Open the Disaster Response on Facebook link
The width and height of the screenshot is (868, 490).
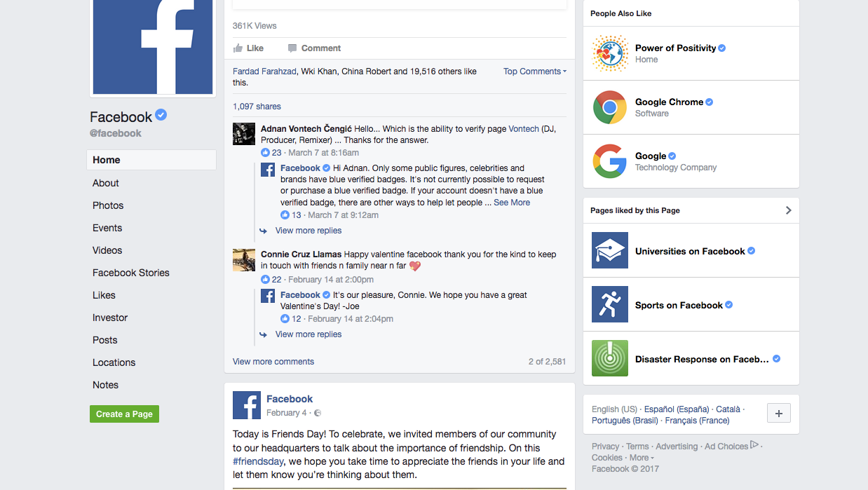pyautogui.click(x=702, y=360)
